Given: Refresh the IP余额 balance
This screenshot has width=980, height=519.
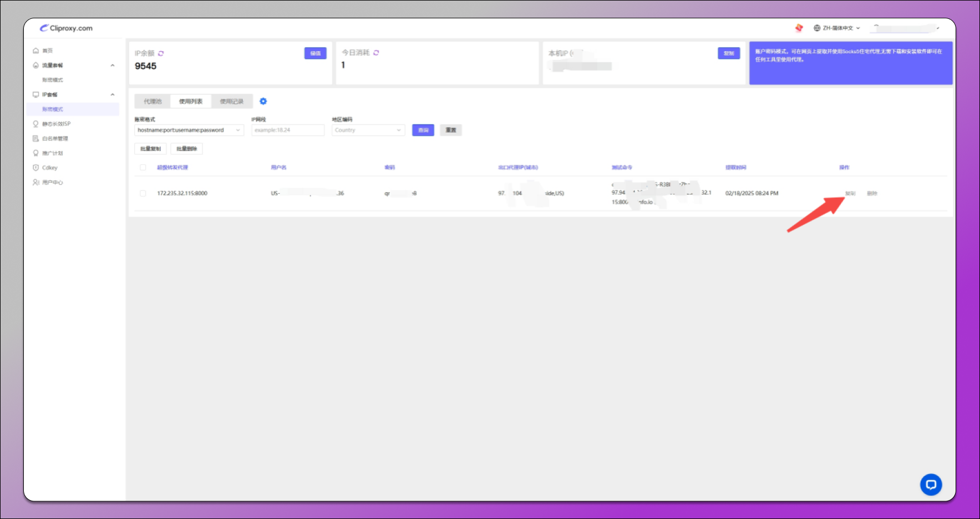Looking at the screenshot, I should pyautogui.click(x=161, y=54).
